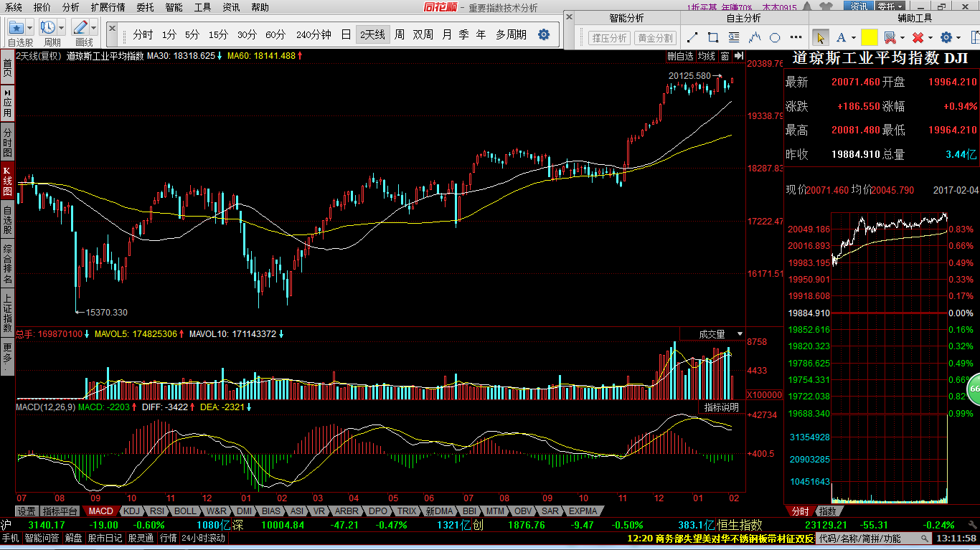Expand the scissors tool dropdown arrow
This screenshot has width=980, height=550.
click(903, 37)
